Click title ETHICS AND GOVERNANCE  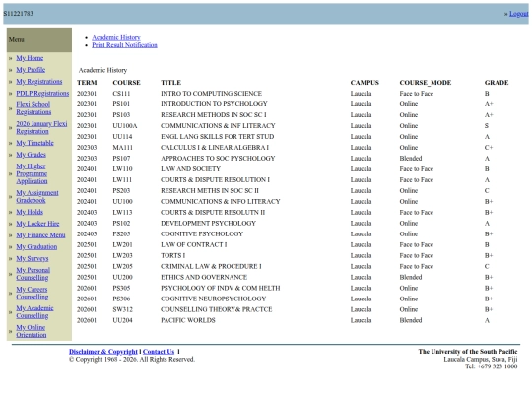(x=204, y=277)
